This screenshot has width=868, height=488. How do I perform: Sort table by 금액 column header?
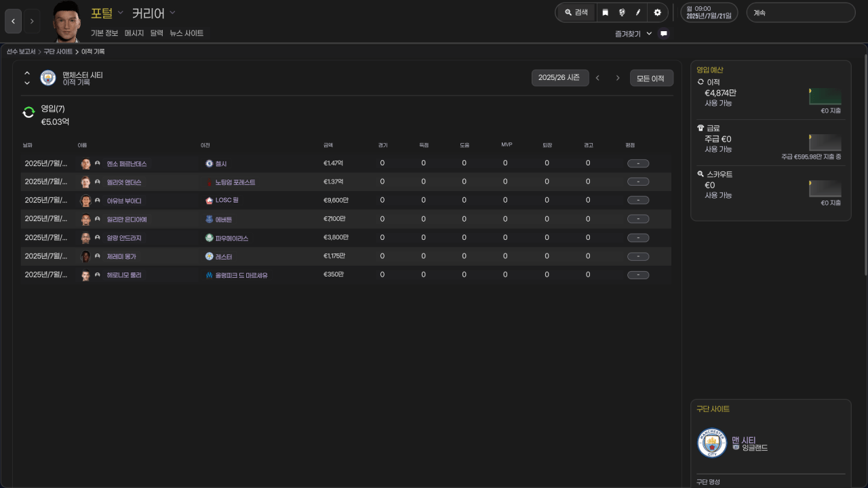[x=328, y=145]
